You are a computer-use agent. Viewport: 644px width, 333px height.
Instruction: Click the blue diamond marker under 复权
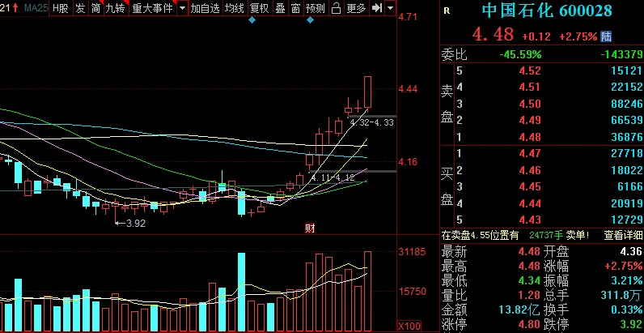tap(252, 20)
